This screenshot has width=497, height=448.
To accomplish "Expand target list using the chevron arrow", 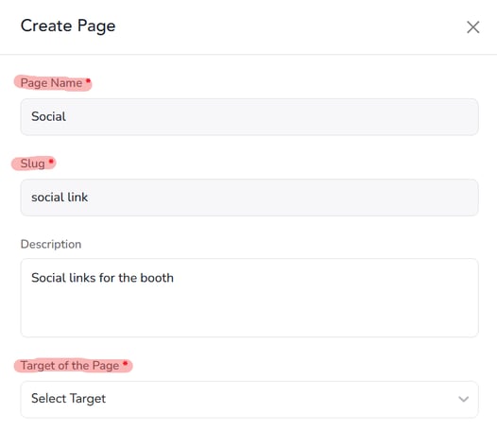I will [x=463, y=399].
